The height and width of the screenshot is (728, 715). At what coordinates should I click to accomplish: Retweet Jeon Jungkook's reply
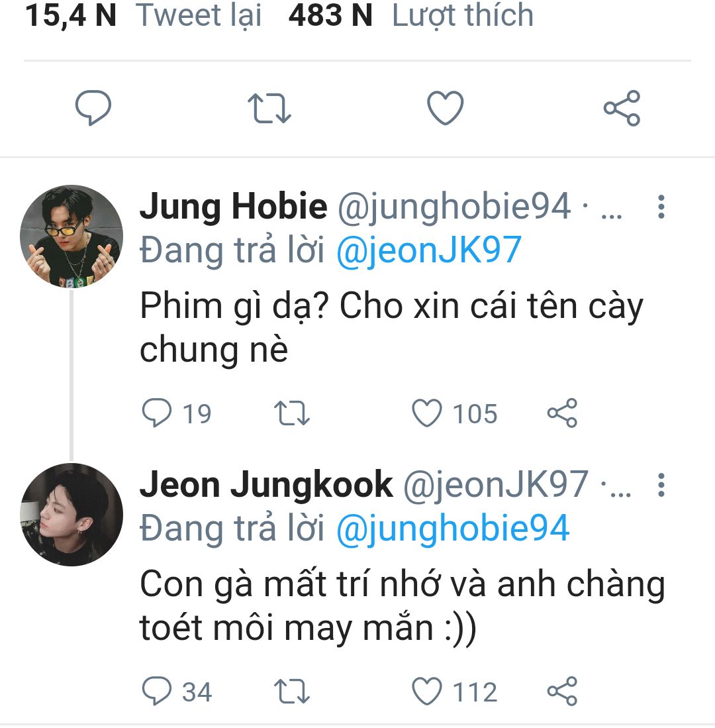tap(292, 692)
